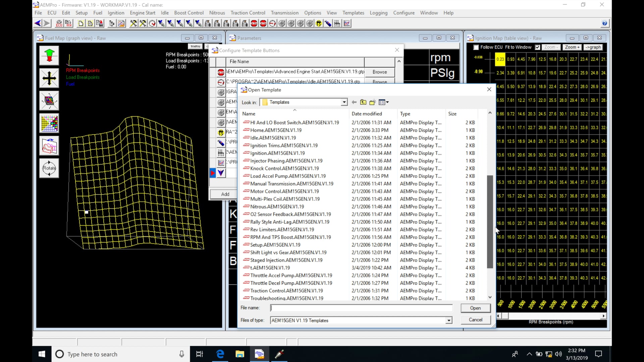
Task: Click the traction control skid icon
Action: click(319, 23)
